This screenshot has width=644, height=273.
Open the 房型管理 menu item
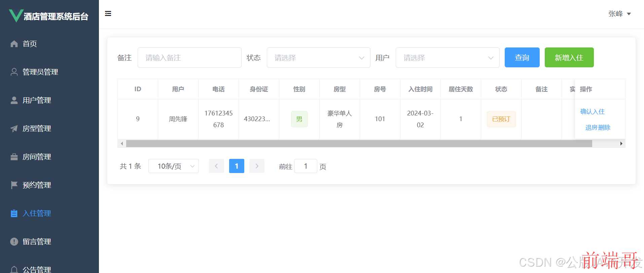tap(49, 129)
